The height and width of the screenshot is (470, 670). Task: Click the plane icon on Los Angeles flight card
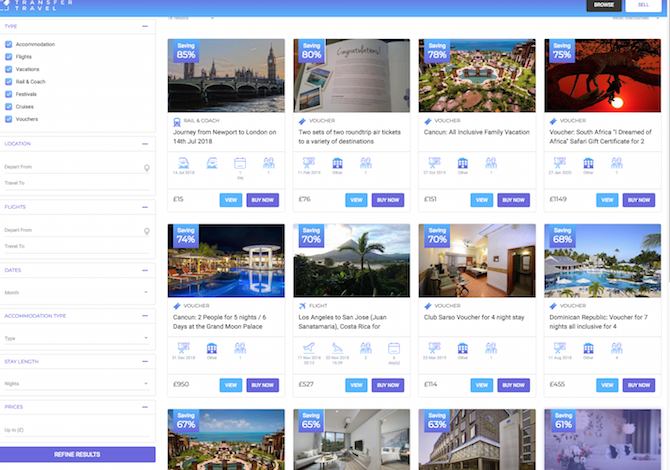coord(303,306)
